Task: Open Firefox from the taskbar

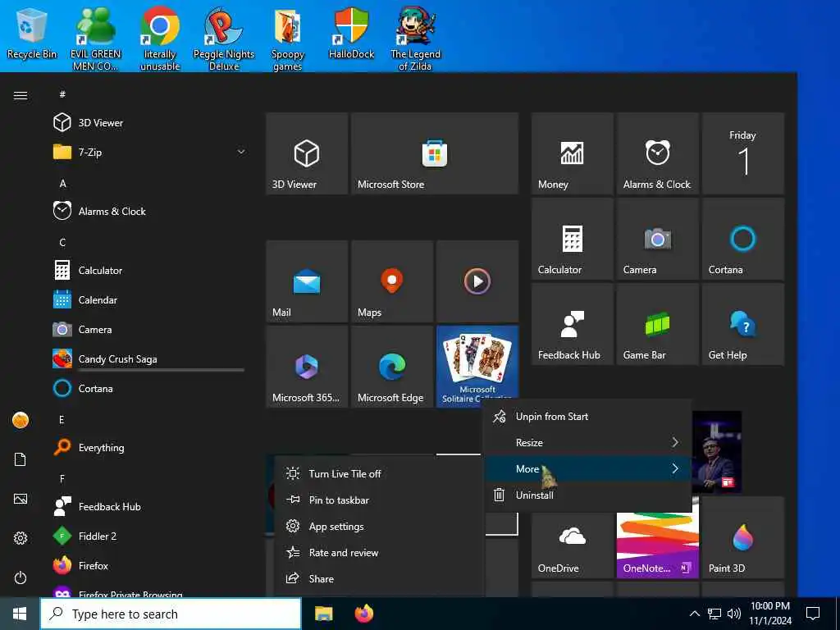Action: click(364, 614)
